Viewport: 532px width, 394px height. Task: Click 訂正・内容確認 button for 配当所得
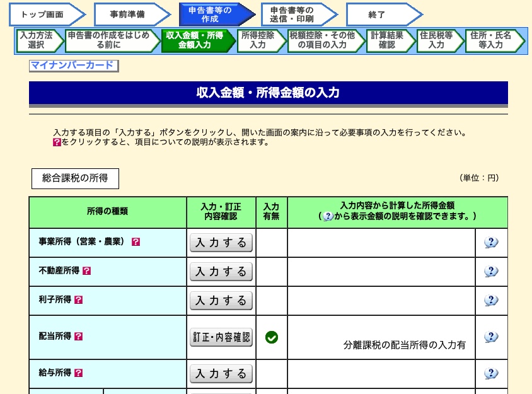[221, 337]
